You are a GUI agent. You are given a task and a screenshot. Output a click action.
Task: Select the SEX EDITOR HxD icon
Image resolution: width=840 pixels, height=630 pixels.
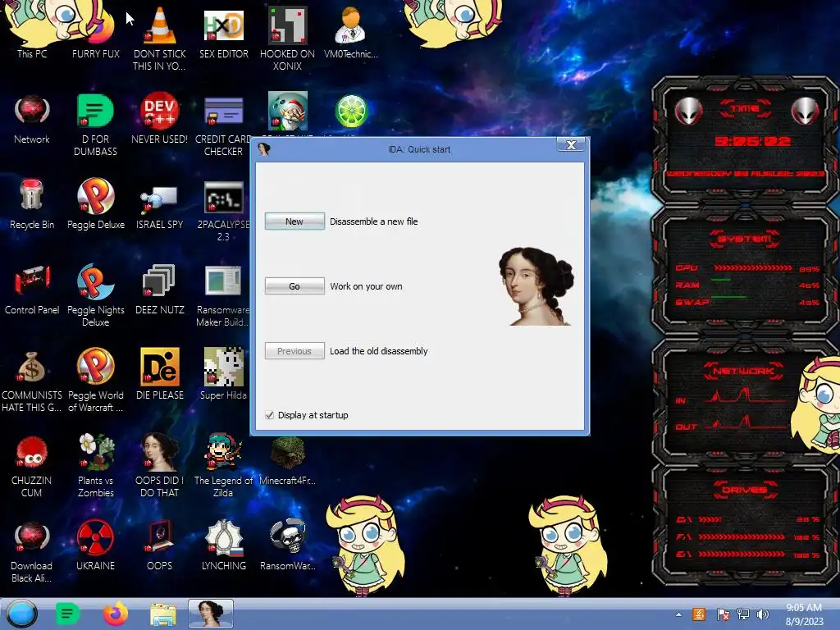[x=224, y=32]
